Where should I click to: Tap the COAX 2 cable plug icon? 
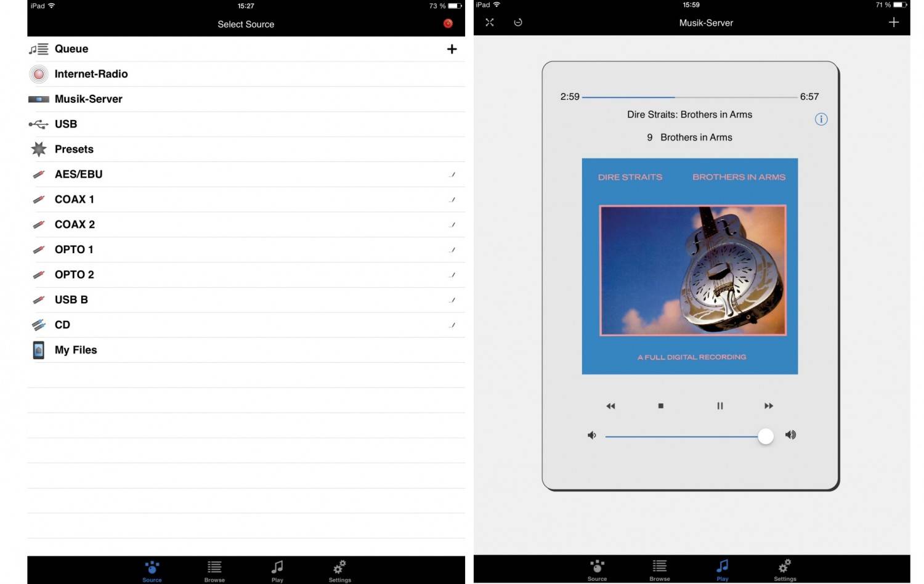(39, 224)
